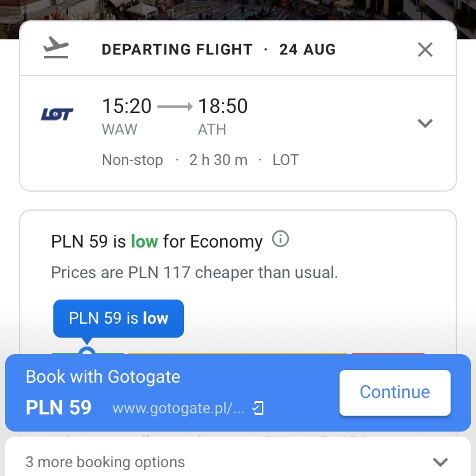
Task: Click the destination photo at the top
Action: (x=238, y=10)
